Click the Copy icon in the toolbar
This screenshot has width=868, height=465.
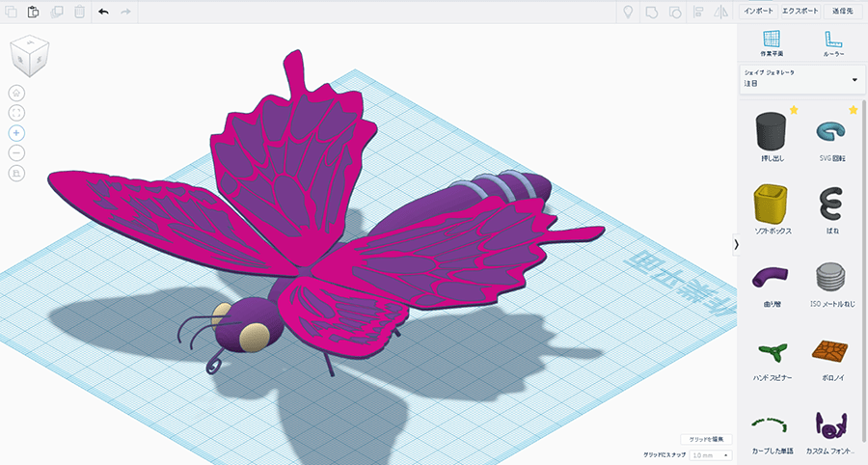point(11,12)
